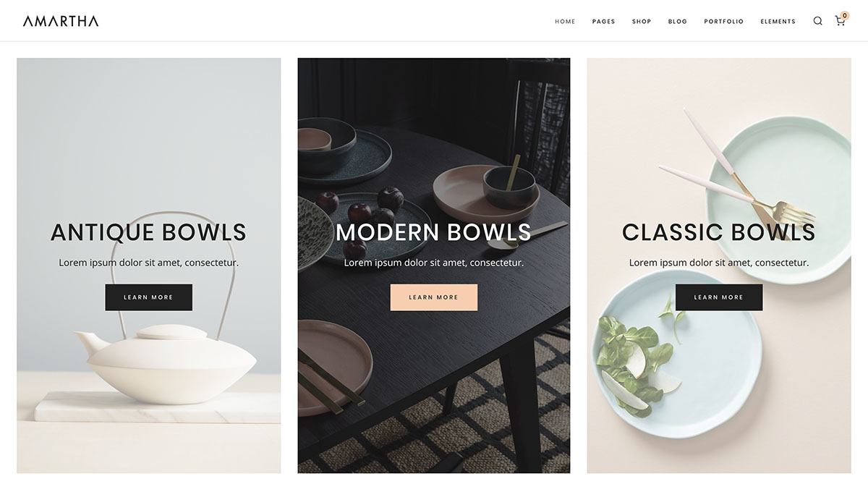This screenshot has height=484, width=868.
Task: Open the shopping cart icon
Action: pos(839,22)
